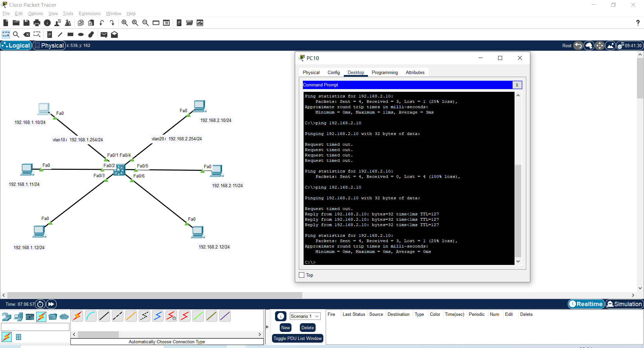The width and height of the screenshot is (644, 348).
Task: Choose the Copper Straight-Through cable
Action: coord(104,316)
